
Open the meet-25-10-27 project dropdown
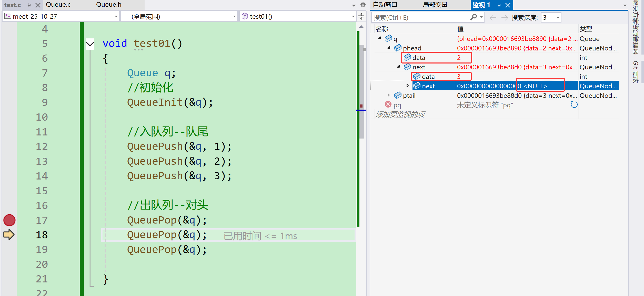116,16
